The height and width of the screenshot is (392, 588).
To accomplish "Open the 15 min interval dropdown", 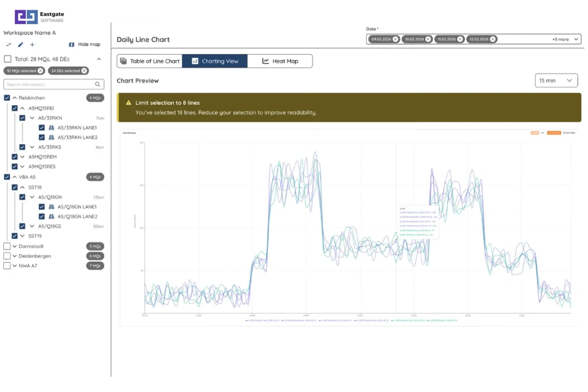I will (556, 81).
